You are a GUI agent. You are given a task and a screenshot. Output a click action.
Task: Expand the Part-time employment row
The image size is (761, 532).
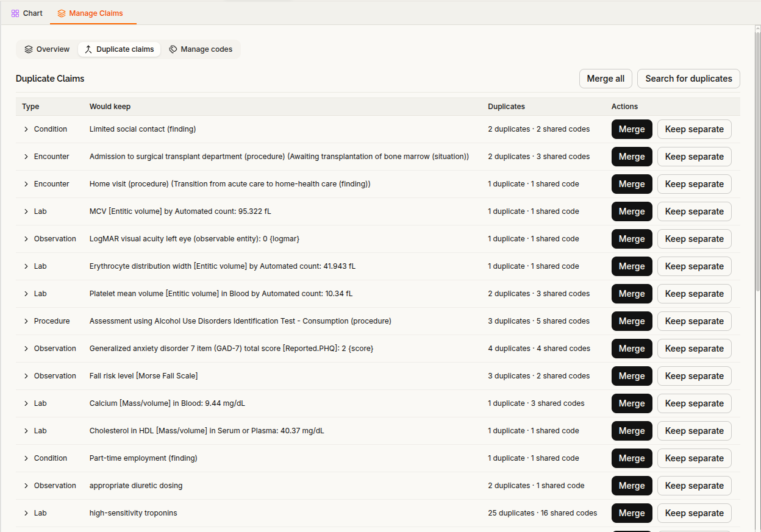click(x=26, y=458)
